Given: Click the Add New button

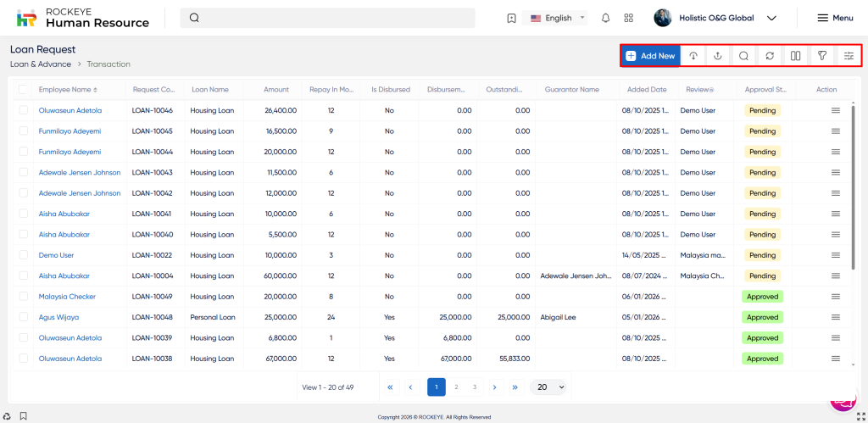Looking at the screenshot, I should point(650,56).
